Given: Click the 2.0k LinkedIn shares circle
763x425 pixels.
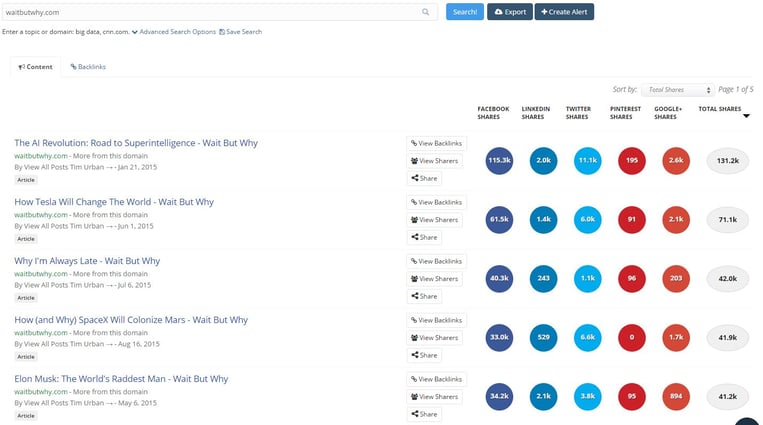Looking at the screenshot, I should click(544, 161).
